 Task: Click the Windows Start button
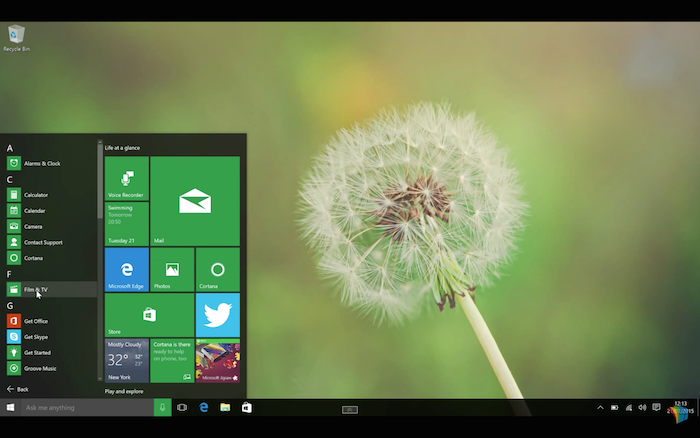(11, 408)
